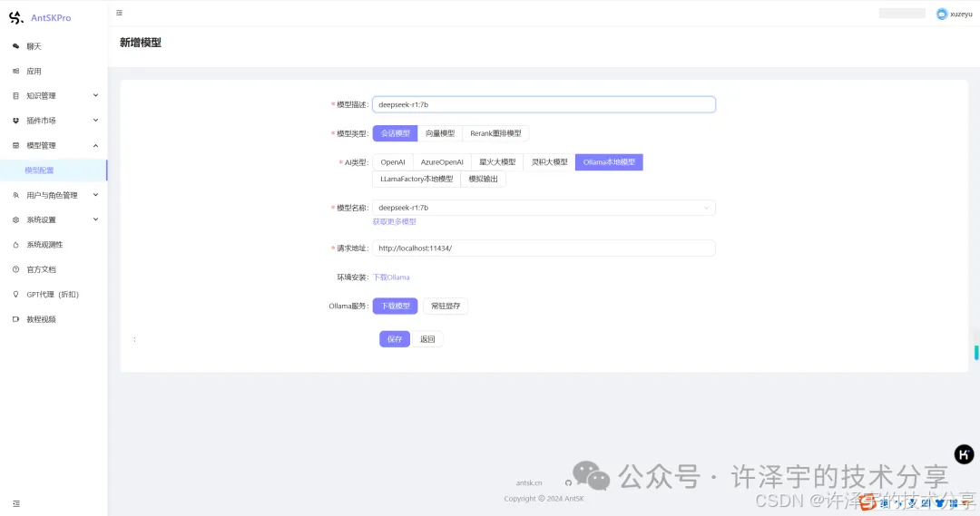This screenshot has width=980, height=516.
Task: Click the 系统设置 gear icon
Action: pos(15,219)
